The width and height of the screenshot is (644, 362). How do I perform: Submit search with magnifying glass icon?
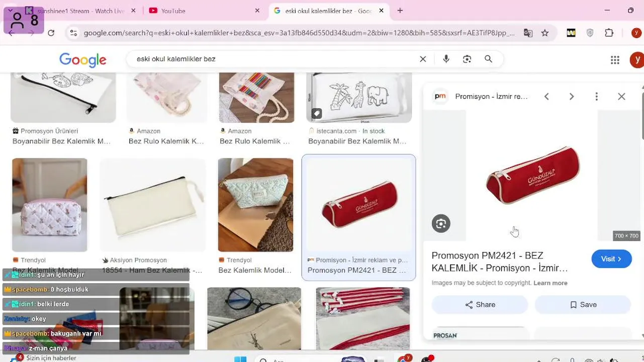tap(488, 59)
